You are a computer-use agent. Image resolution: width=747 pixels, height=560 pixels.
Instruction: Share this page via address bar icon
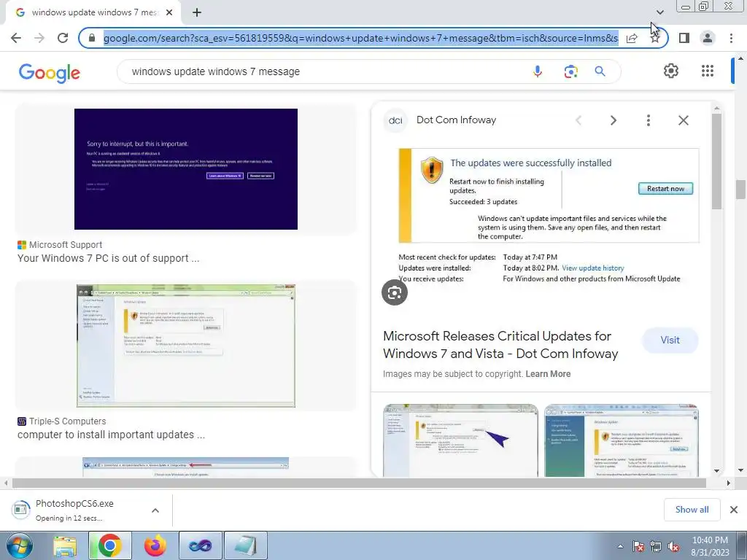[632, 38]
